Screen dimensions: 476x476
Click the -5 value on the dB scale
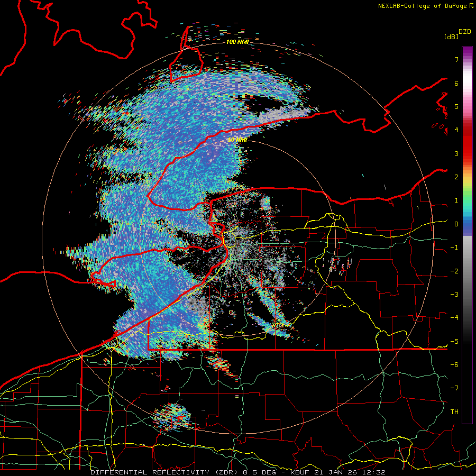click(454, 342)
